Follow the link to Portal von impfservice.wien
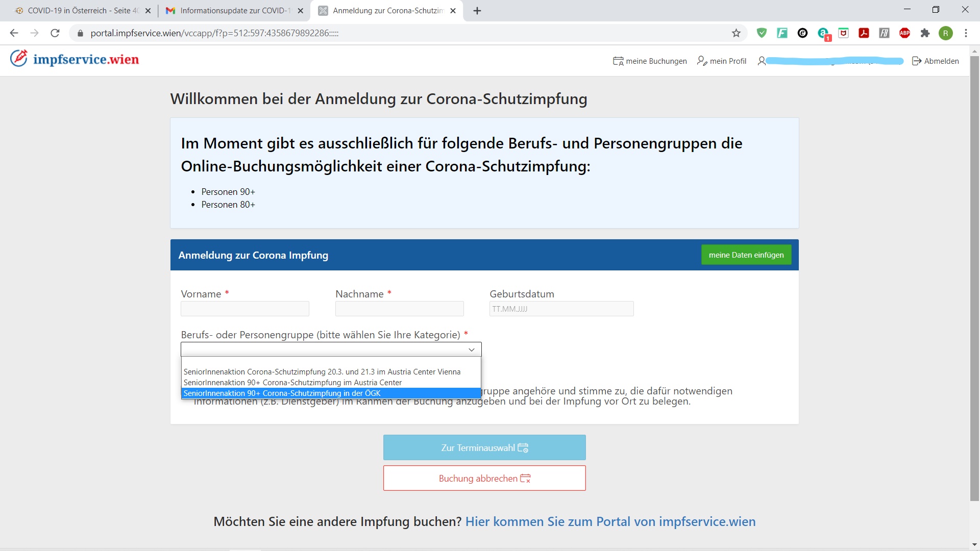 click(x=610, y=522)
